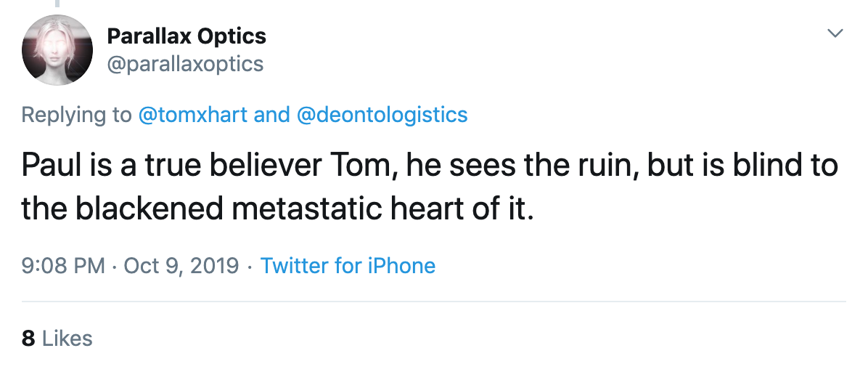Click the first line of tweet text
Screen dimensions: 868x372
pyautogui.click(x=430, y=166)
